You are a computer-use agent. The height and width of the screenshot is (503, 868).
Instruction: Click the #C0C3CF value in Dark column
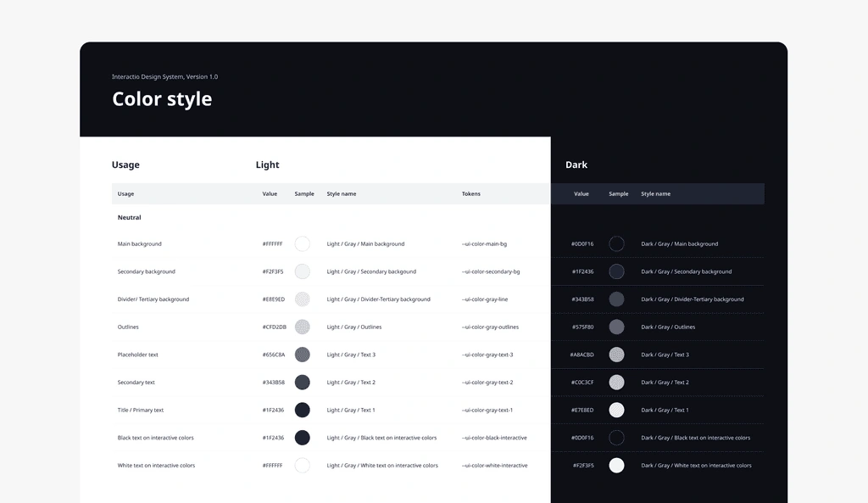pyautogui.click(x=582, y=383)
